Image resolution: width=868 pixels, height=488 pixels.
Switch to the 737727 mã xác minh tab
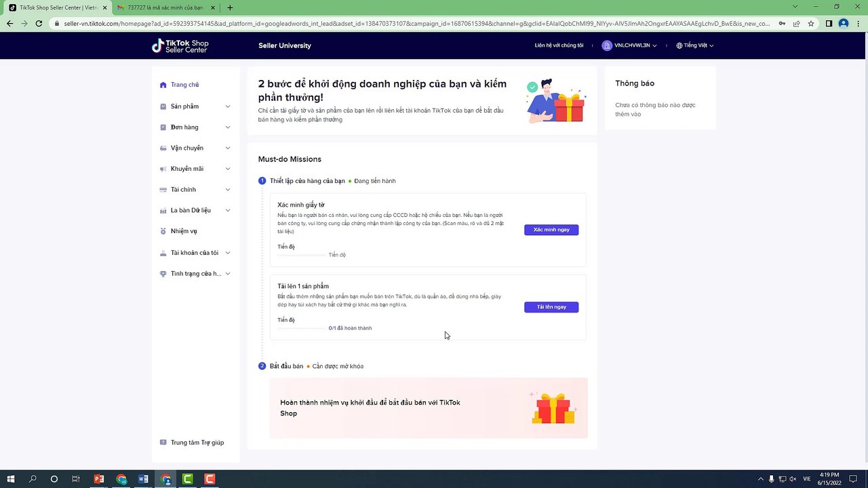(165, 7)
